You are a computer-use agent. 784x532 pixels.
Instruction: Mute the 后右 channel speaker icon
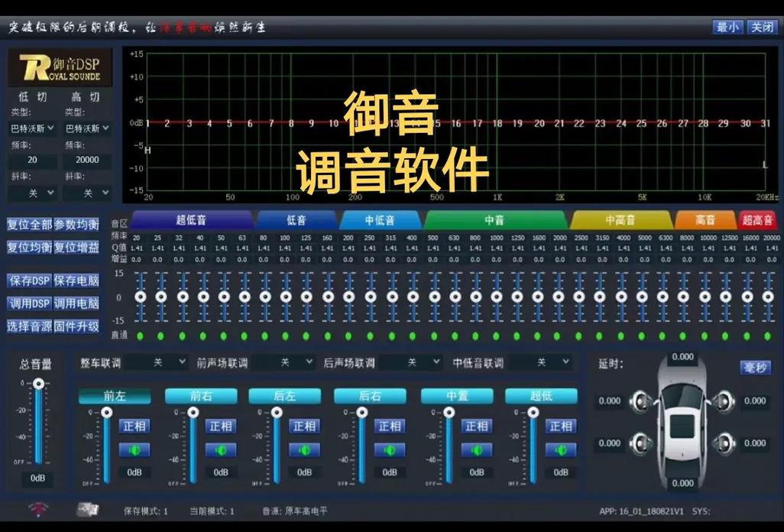[390, 450]
